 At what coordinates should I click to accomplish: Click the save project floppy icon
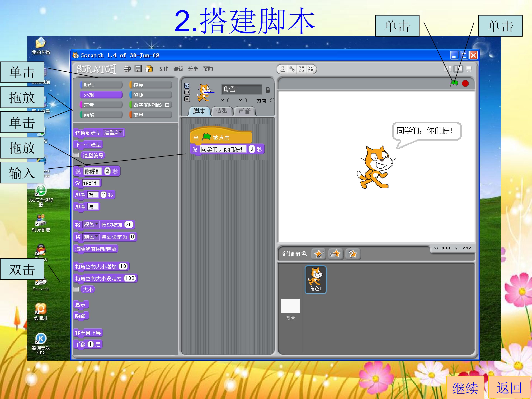click(x=138, y=69)
